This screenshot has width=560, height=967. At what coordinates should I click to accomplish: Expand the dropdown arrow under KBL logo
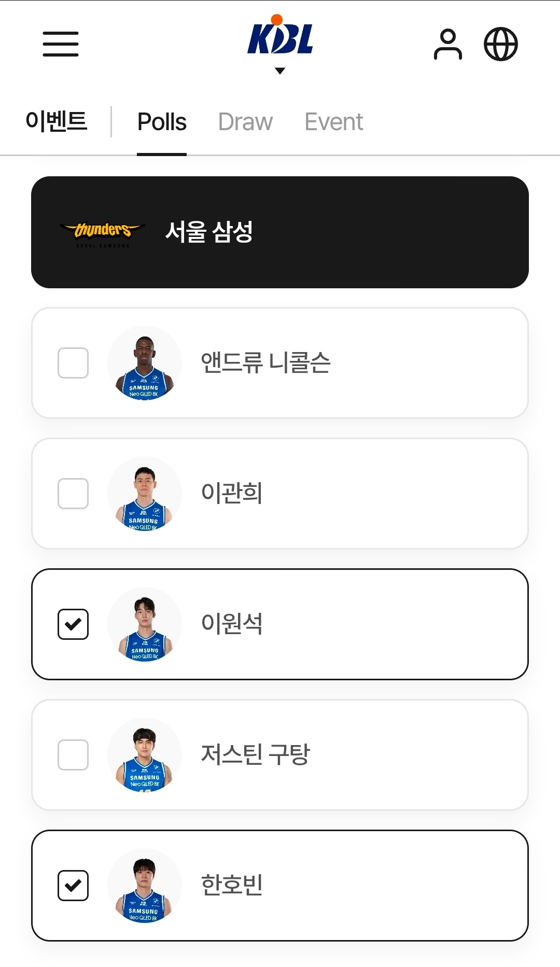280,71
